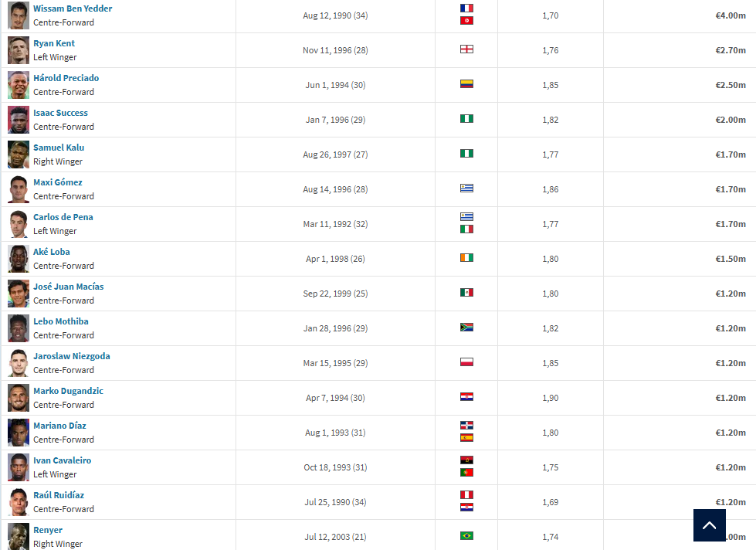The image size is (756, 550).
Task: Click Carlos de Pena's player photo
Action: pos(19,224)
